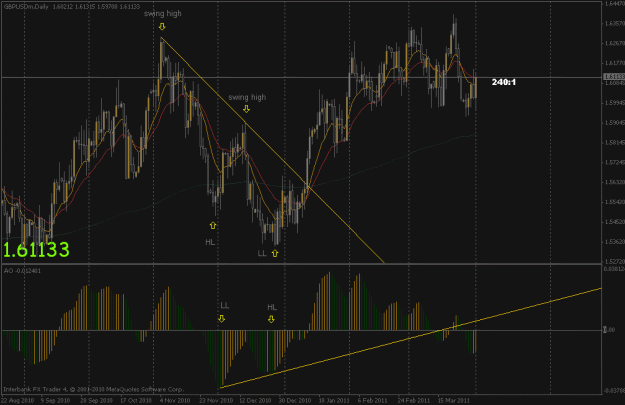Image resolution: width=625 pixels, height=405 pixels.
Task: Select the first 'swing high' text label
Action: click(163, 14)
